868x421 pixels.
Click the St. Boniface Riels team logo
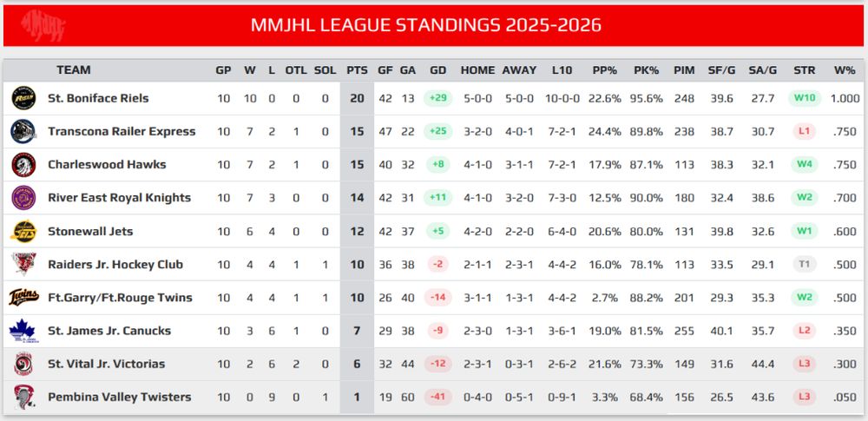coord(23,99)
